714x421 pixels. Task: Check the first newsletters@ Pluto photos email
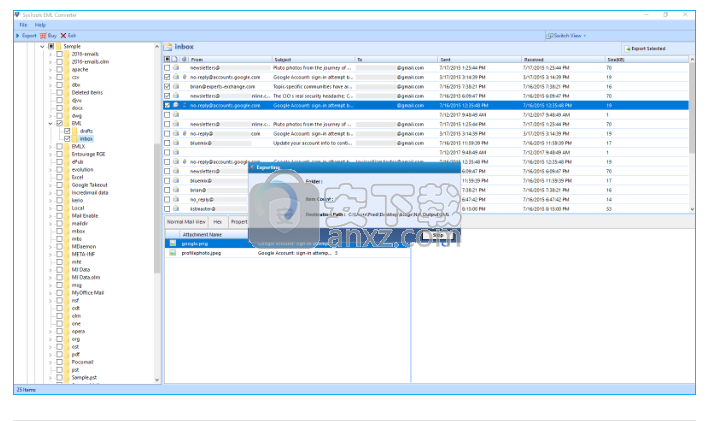pos(167,68)
